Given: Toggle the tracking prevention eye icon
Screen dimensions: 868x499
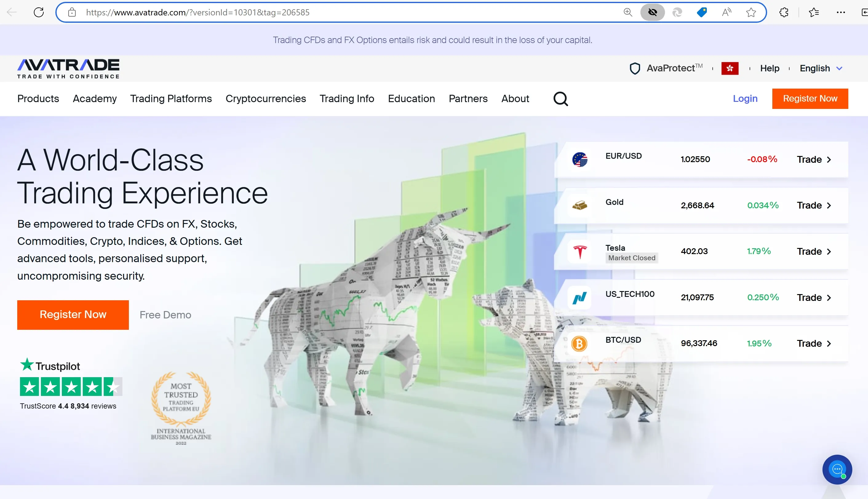Looking at the screenshot, I should pyautogui.click(x=653, y=12).
